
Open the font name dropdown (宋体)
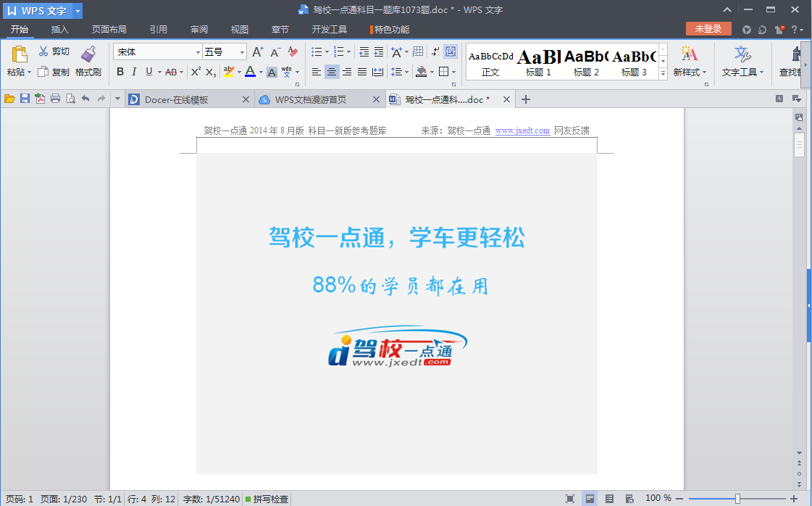198,52
